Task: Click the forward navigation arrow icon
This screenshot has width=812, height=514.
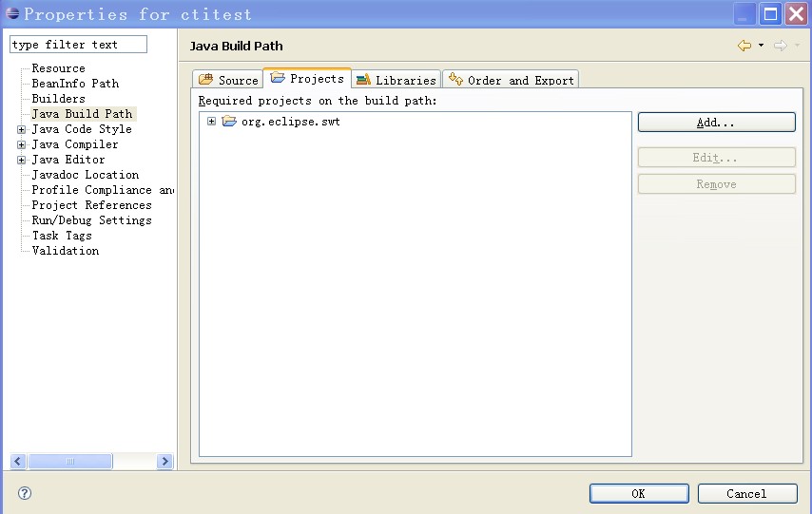Action: click(781, 46)
